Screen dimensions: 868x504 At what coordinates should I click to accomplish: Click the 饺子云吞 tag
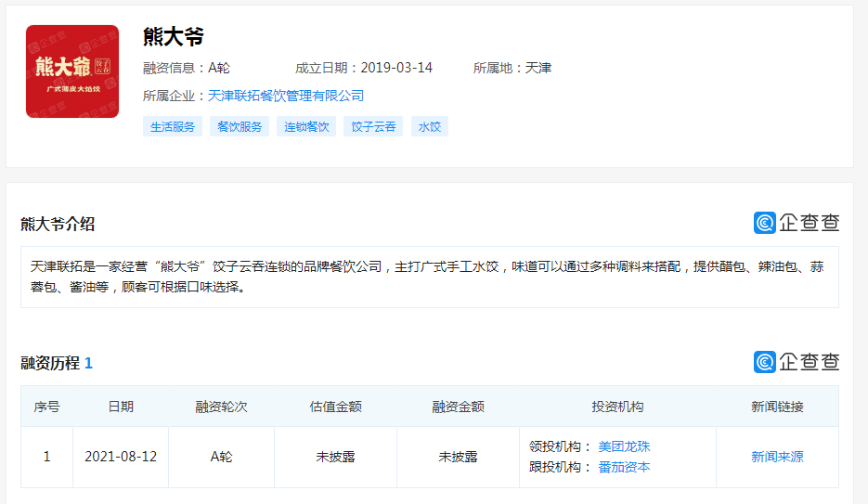pyautogui.click(x=373, y=126)
